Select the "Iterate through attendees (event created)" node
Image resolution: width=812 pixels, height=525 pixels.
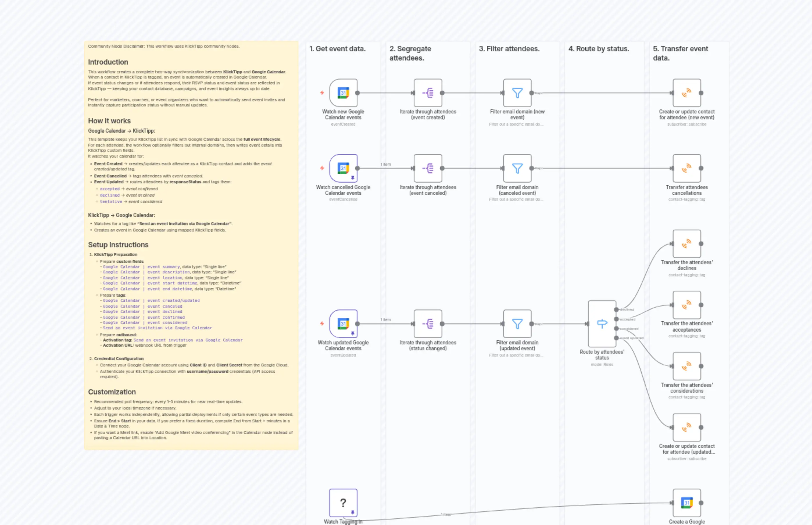[428, 92]
